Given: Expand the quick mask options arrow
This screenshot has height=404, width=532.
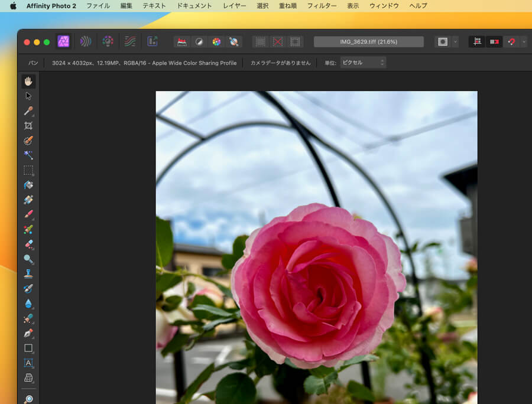Looking at the screenshot, I should (x=455, y=42).
